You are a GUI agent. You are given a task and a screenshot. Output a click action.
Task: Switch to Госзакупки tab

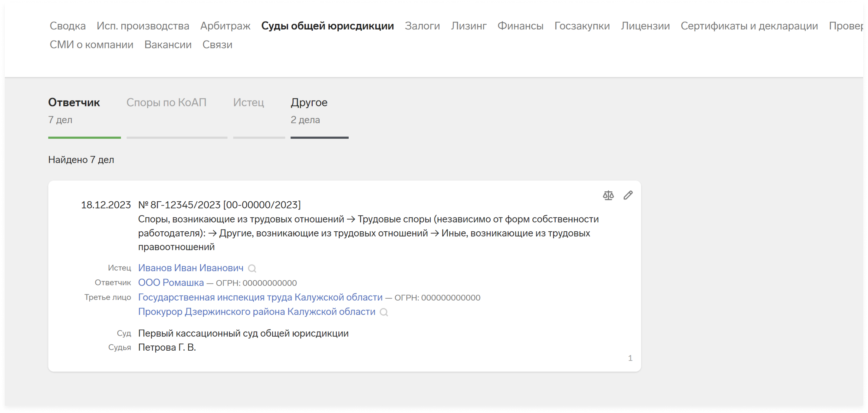point(582,26)
